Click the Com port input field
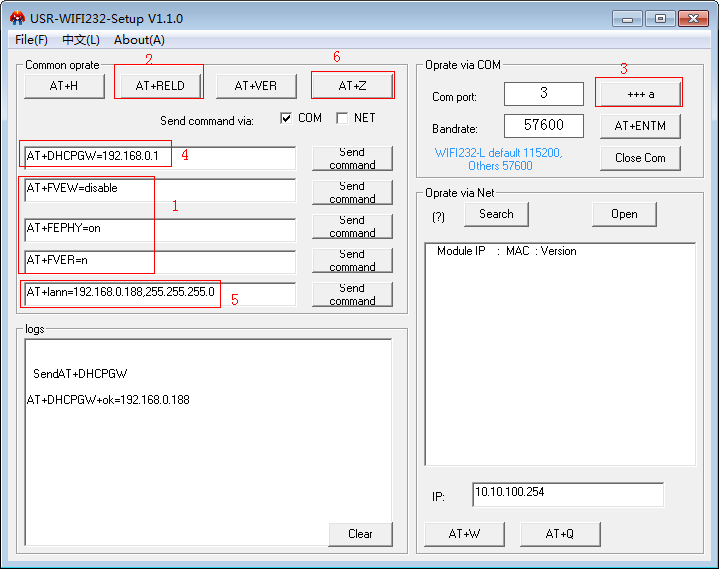 (x=543, y=93)
